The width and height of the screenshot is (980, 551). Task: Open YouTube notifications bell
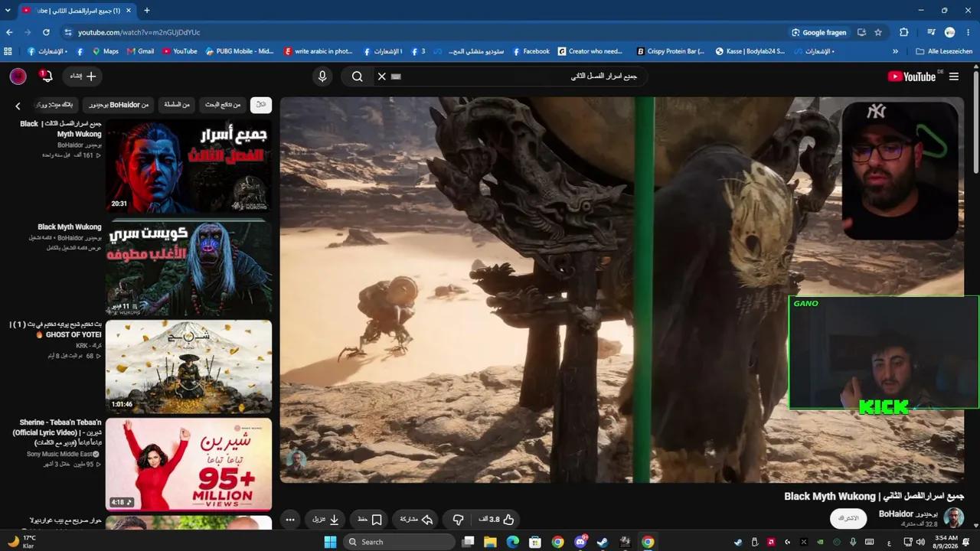click(47, 77)
